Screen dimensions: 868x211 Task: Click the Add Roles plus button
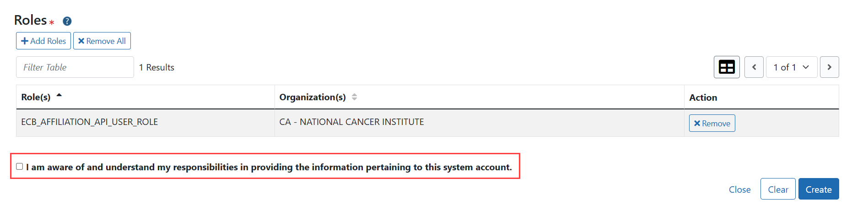[x=43, y=41]
